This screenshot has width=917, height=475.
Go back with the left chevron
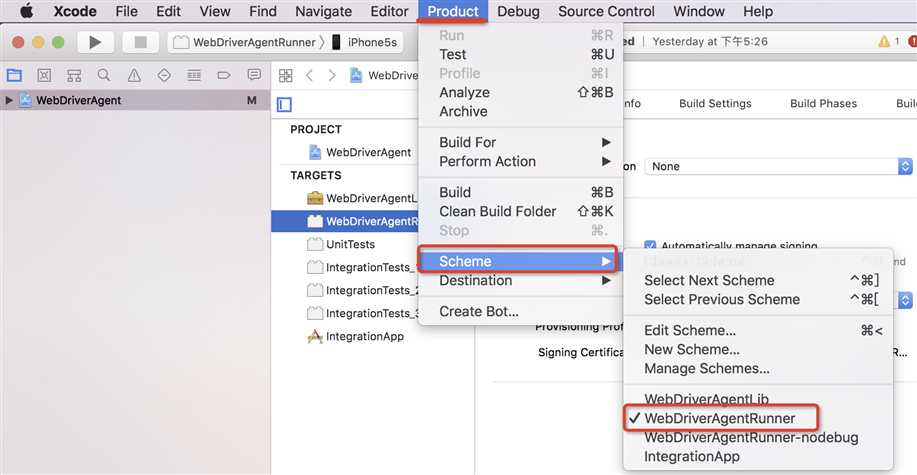[309, 75]
